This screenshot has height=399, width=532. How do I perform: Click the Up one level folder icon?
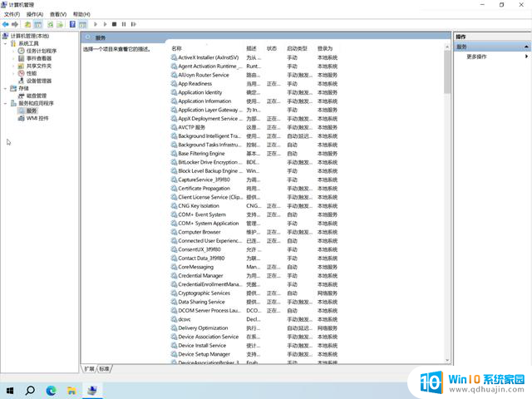click(27, 24)
